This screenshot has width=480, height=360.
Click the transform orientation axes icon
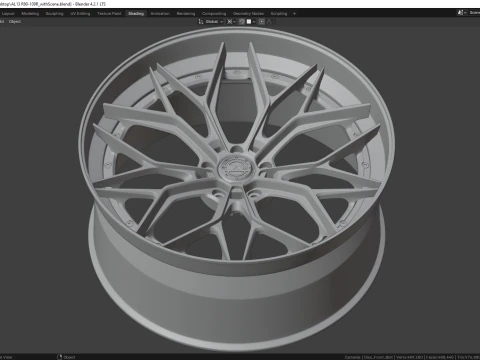click(x=201, y=22)
